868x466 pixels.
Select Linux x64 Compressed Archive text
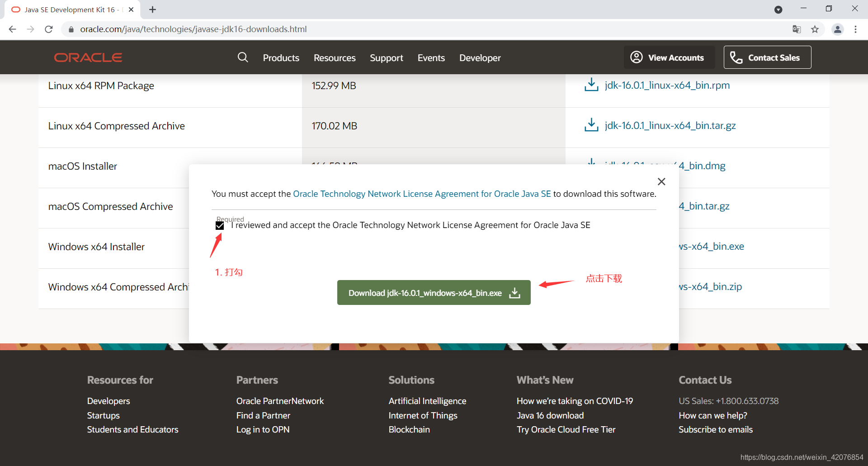click(117, 126)
